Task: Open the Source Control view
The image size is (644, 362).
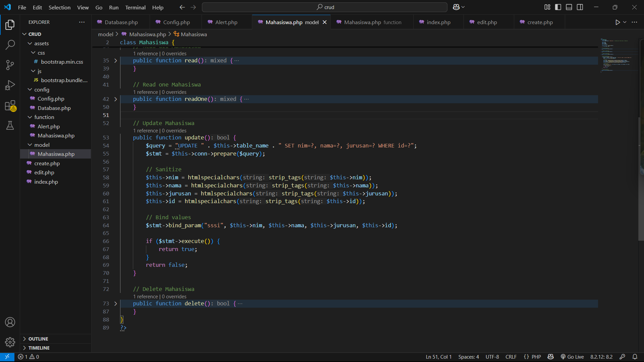Action: point(10,65)
